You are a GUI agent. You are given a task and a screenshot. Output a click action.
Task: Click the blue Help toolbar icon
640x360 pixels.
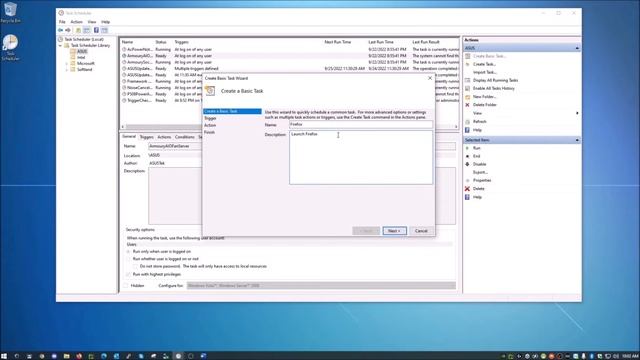tap(96, 30)
